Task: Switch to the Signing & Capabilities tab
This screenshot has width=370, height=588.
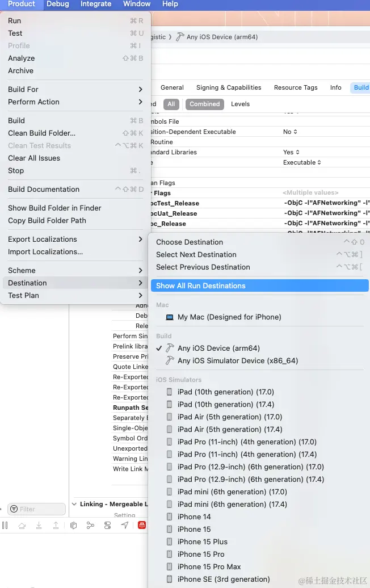Action: pyautogui.click(x=229, y=87)
